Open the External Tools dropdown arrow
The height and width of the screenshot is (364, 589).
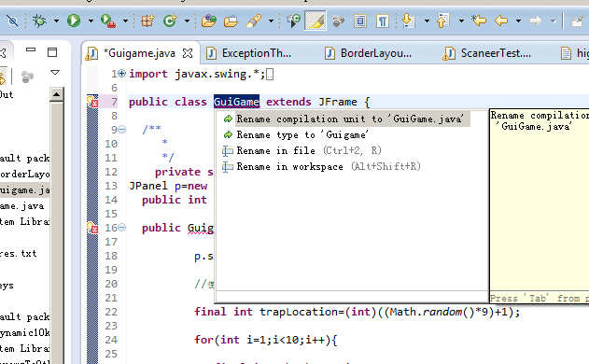click(x=125, y=21)
